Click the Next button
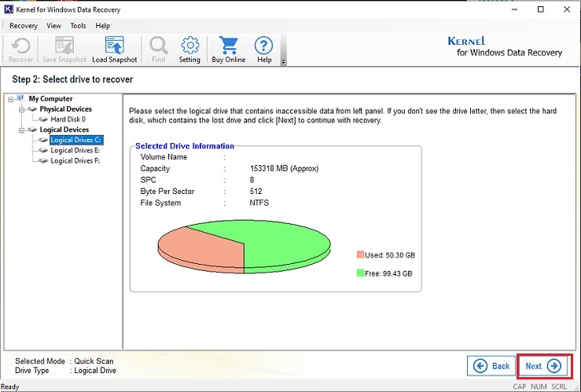The height and width of the screenshot is (392, 581). click(x=543, y=366)
